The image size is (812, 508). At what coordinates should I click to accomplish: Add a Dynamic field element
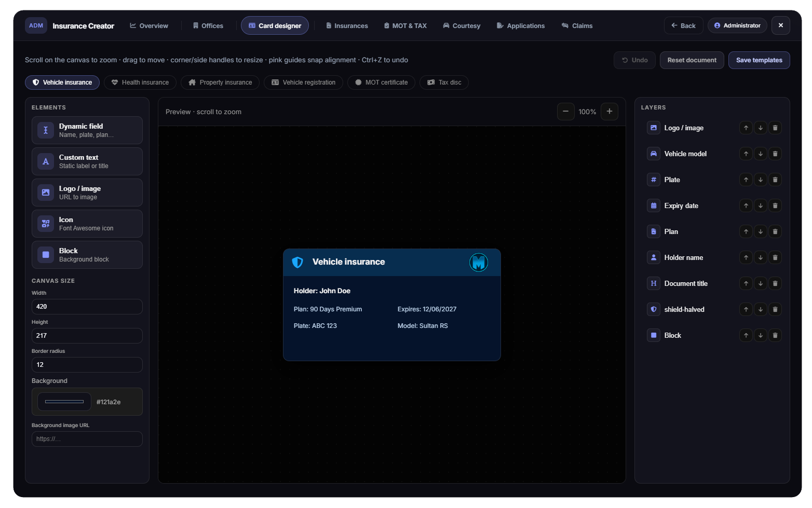click(x=87, y=130)
